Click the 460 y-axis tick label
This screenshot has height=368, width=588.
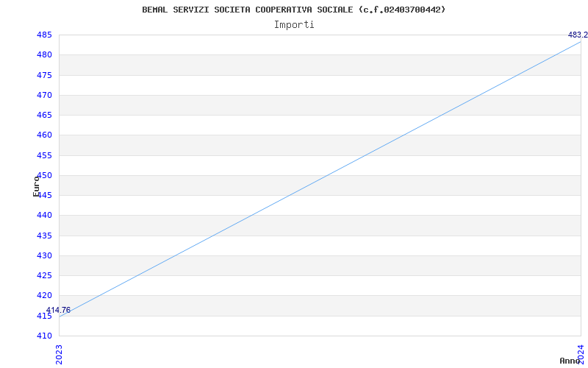44,135
